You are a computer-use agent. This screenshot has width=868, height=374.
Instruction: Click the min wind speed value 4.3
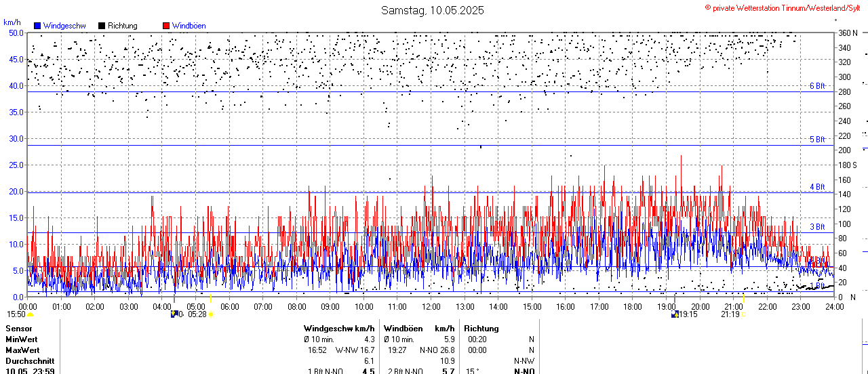[x=370, y=339]
